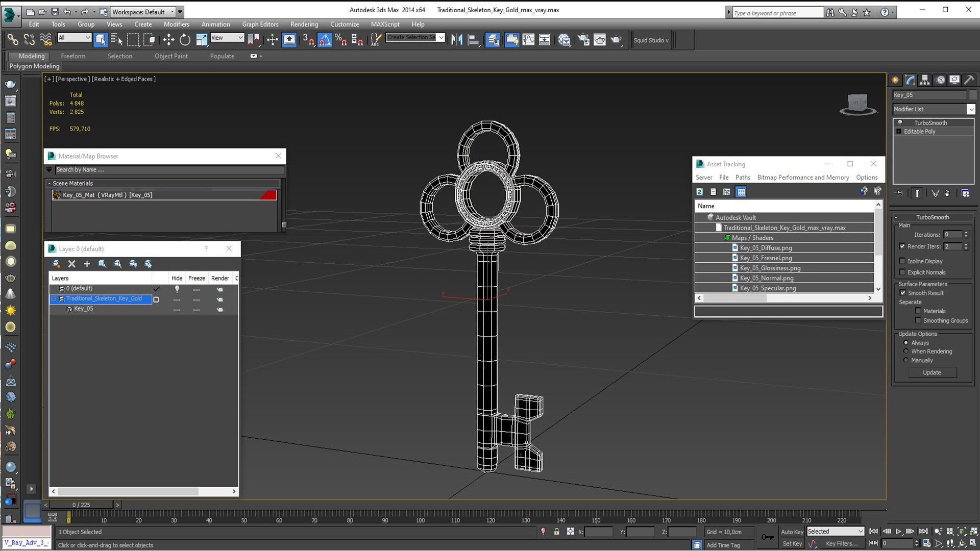Select the Select and Rotate tool

pos(185,40)
